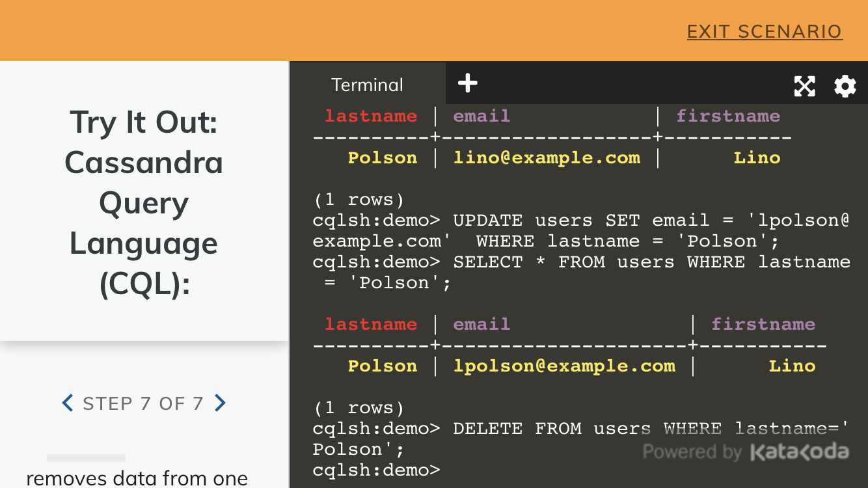Select the fullscreen crossed-arrows icon

coord(805,86)
